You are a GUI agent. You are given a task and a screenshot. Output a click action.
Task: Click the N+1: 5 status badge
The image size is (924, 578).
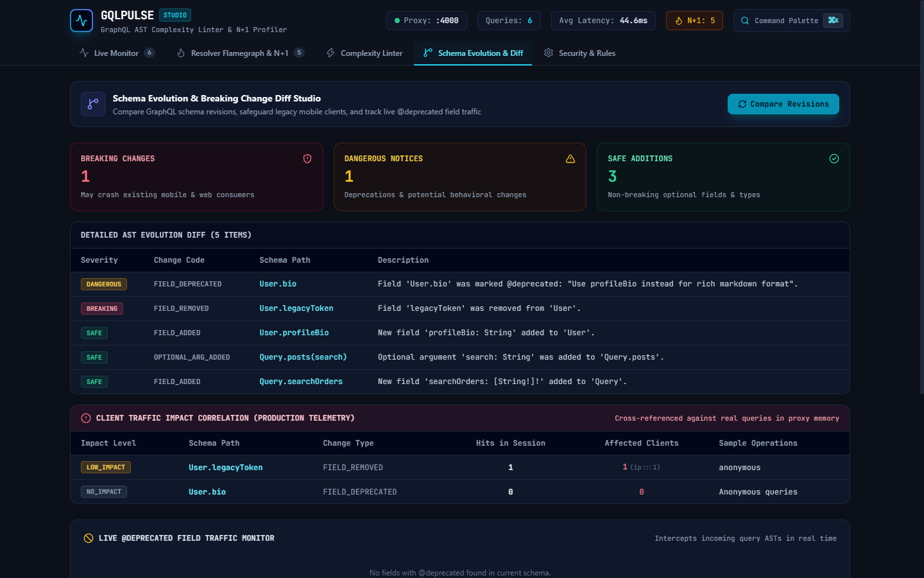(694, 21)
